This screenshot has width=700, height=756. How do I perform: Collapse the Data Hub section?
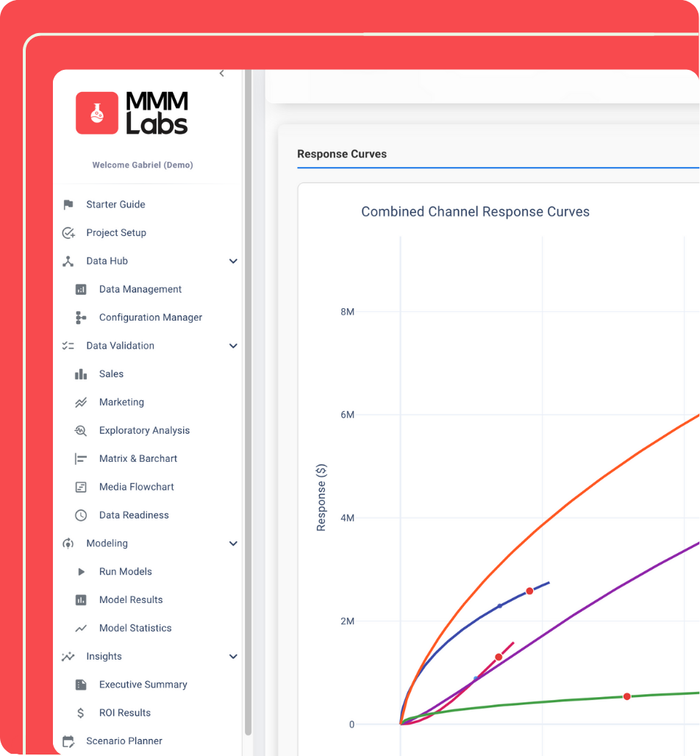click(233, 261)
